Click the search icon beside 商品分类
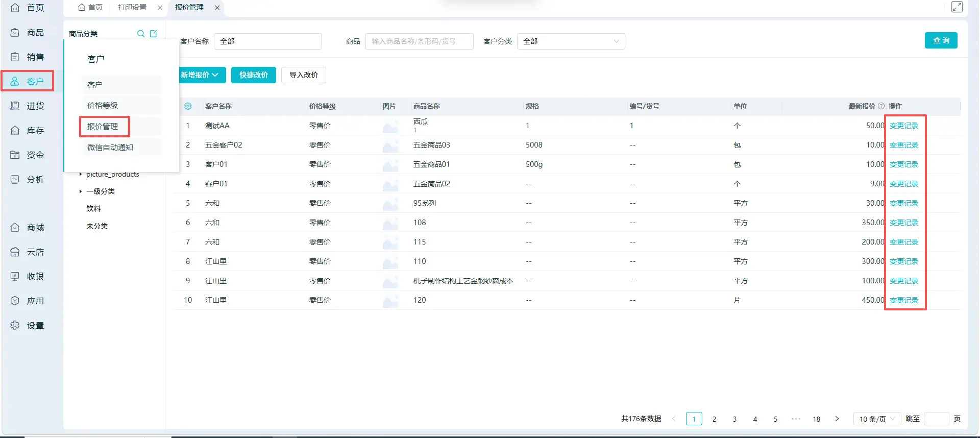This screenshot has height=438, width=980. point(141,34)
